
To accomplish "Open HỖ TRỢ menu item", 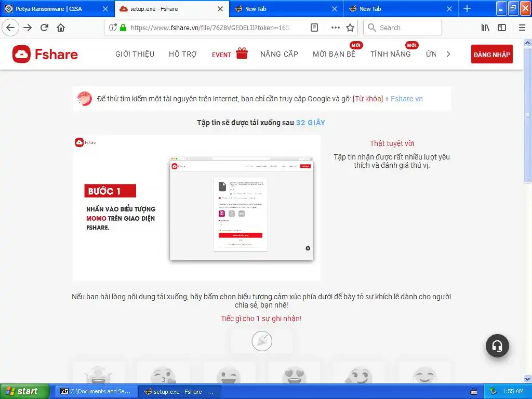I will (x=183, y=54).
